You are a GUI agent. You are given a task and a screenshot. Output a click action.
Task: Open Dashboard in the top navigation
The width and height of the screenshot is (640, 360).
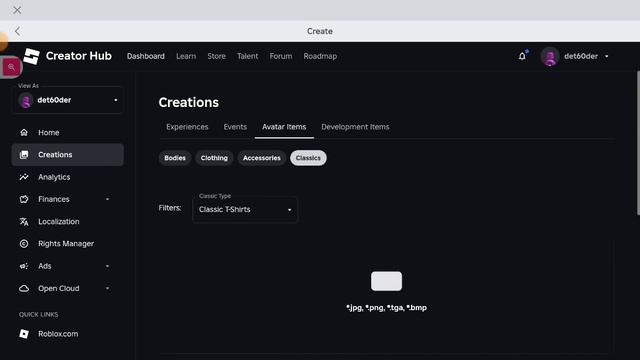(146, 56)
